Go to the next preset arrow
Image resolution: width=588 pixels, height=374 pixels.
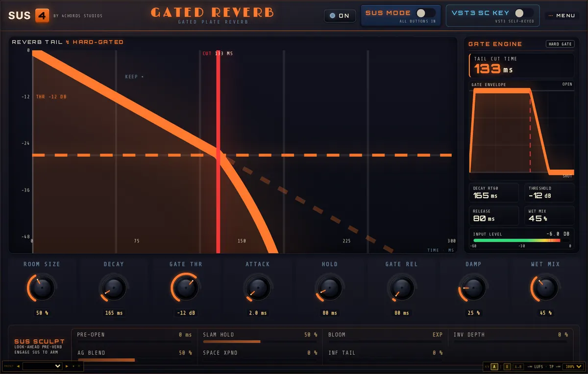click(x=67, y=366)
